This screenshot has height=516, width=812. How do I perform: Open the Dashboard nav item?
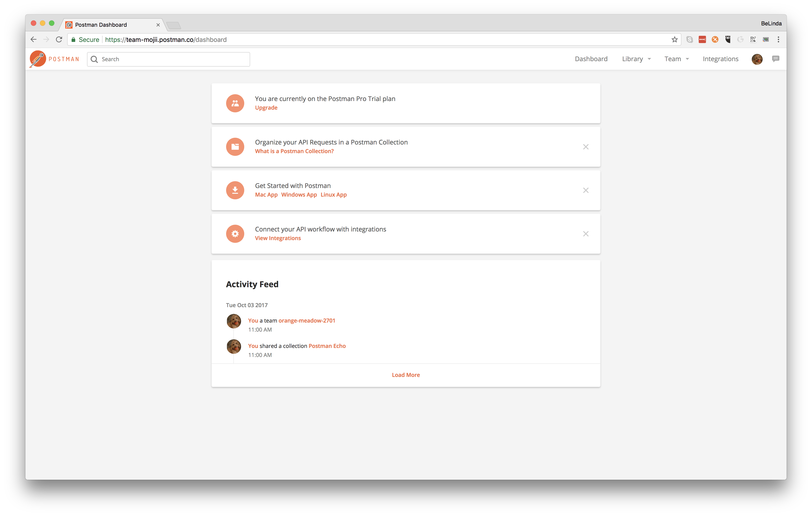pyautogui.click(x=591, y=59)
